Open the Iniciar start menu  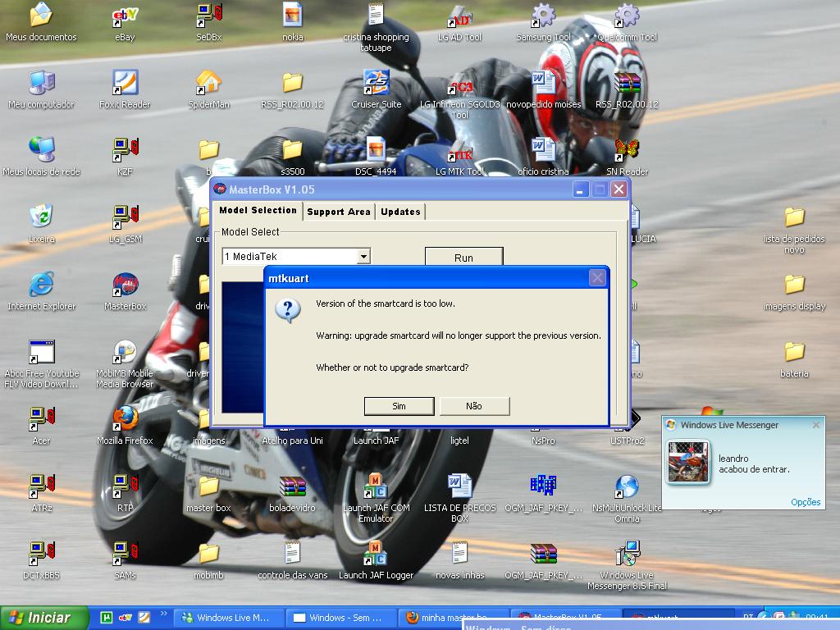click(x=44, y=618)
